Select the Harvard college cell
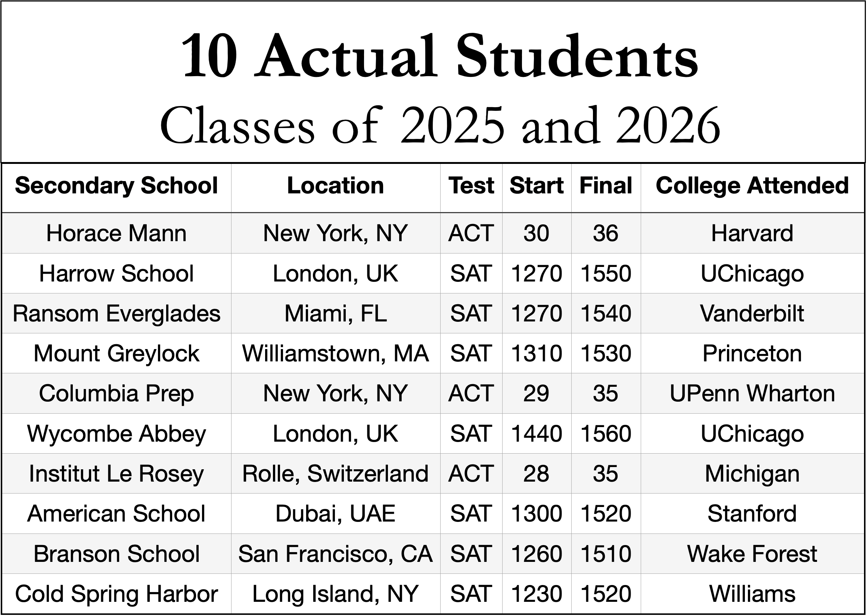Viewport: 867px width, 616px height. (752, 233)
